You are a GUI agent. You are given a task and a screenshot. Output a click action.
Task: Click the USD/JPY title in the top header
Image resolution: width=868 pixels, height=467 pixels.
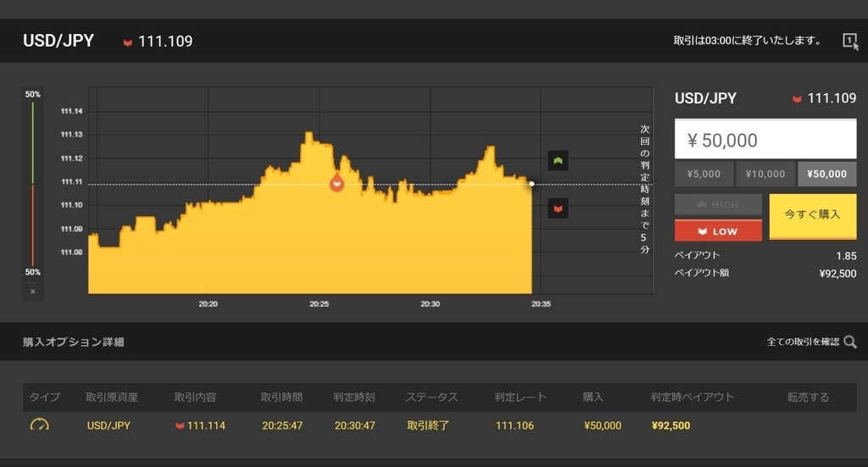(x=58, y=41)
